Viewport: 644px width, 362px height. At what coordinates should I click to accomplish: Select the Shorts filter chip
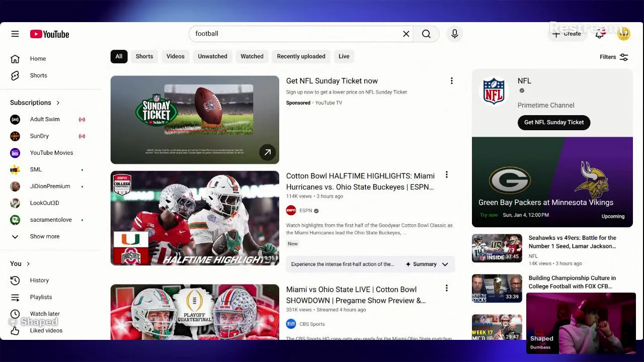click(x=144, y=56)
